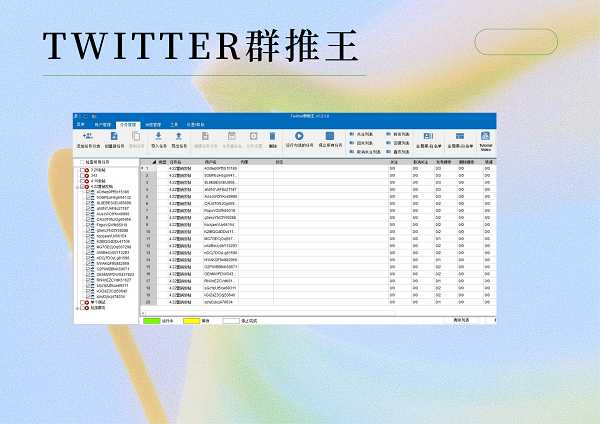Toggle the check all tasks checkbox above the tree

coord(82,162)
